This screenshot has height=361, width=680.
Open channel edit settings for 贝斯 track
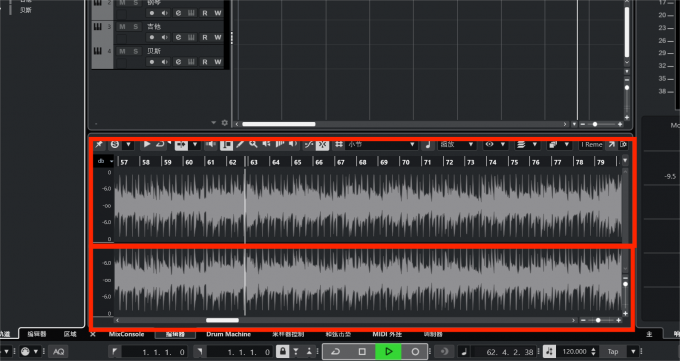pos(178,62)
